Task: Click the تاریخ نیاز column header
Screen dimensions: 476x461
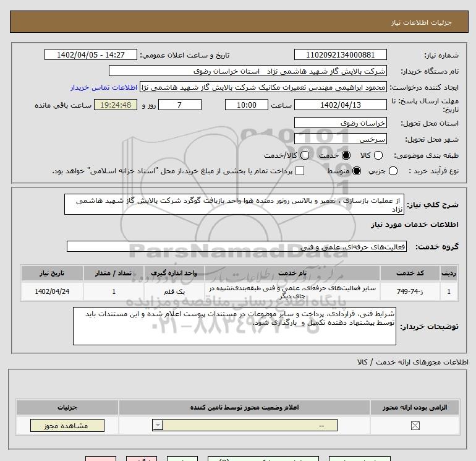Action: tap(52, 273)
